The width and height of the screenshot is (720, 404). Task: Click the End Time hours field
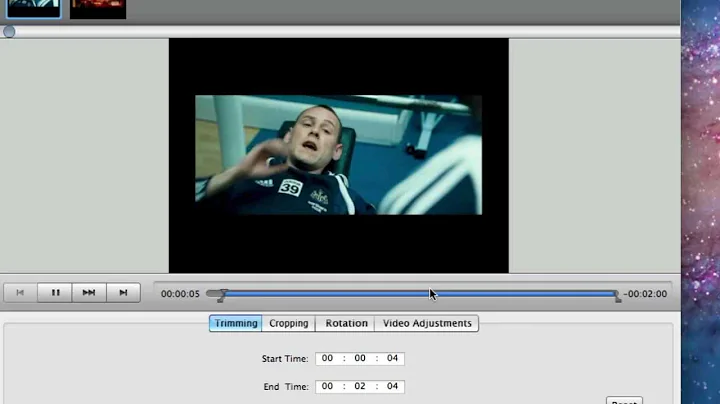(x=327, y=386)
